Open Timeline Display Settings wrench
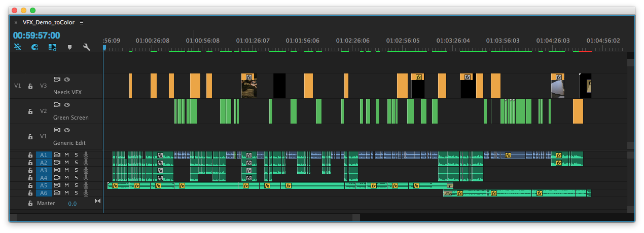This screenshot has height=233, width=644. tap(86, 47)
